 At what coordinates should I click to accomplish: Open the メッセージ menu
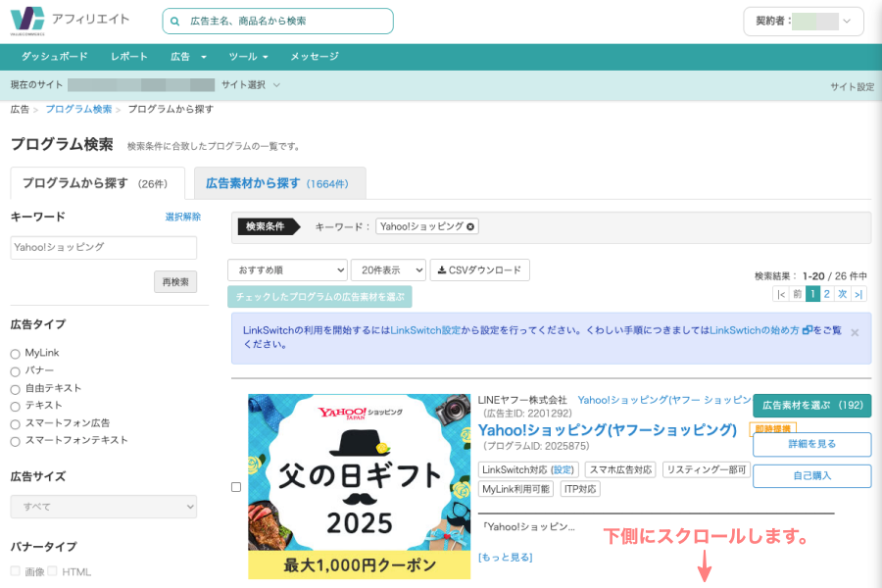click(x=315, y=57)
